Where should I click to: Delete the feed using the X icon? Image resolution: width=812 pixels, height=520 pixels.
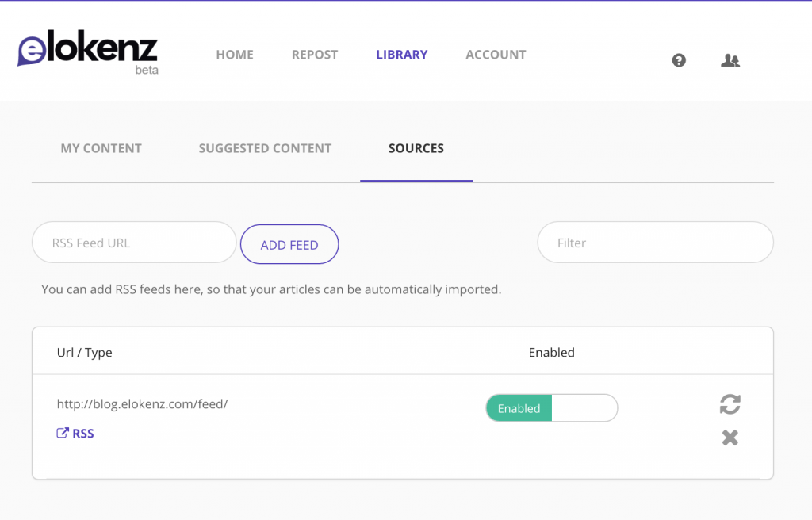pyautogui.click(x=730, y=438)
